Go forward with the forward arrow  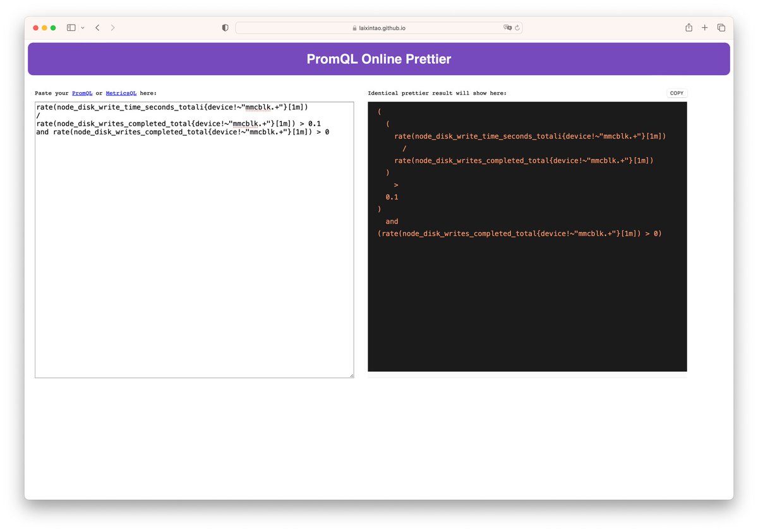[x=112, y=28]
